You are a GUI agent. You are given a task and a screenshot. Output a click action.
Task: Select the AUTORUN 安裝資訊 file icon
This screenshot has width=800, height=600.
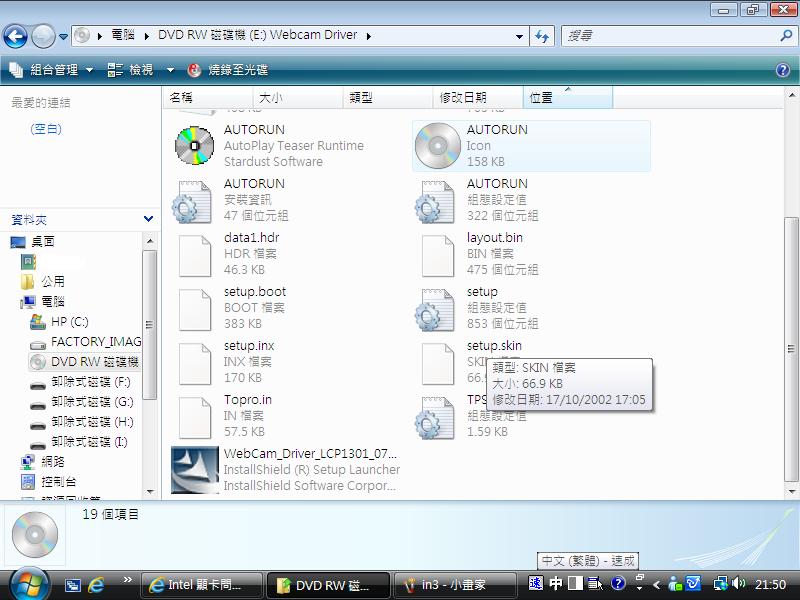(192, 201)
